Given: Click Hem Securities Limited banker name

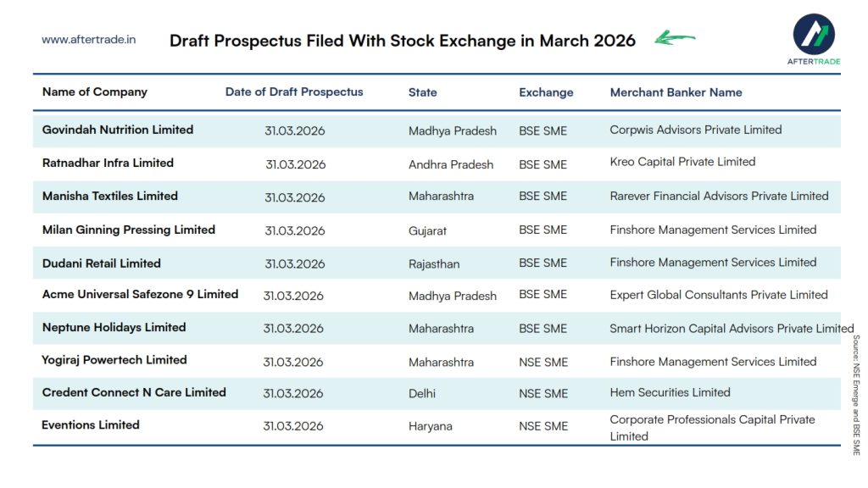Looking at the screenshot, I should click(x=670, y=392).
